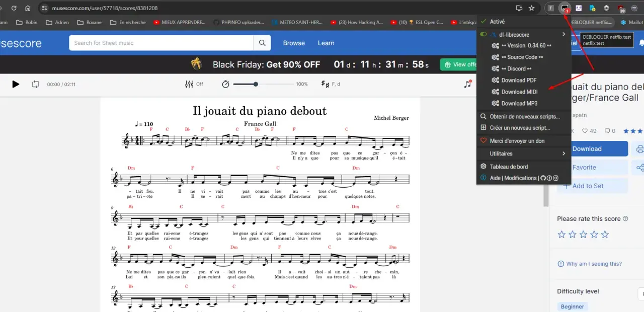644x312 pixels.
Task: Click the share icon beside Favorite
Action: click(639, 168)
